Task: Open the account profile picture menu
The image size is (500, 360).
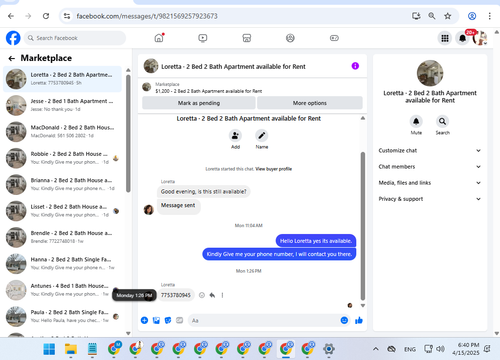Action: click(480, 38)
